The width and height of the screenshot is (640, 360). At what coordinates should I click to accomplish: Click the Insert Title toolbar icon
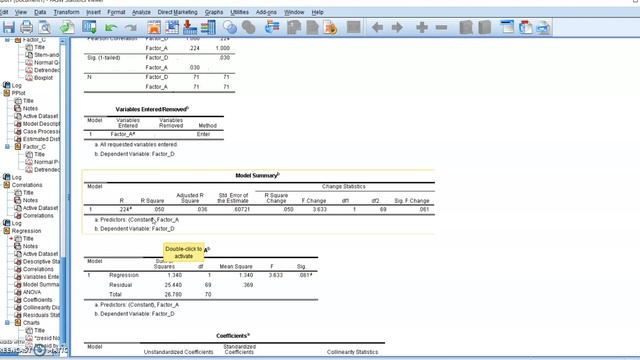[525, 27]
